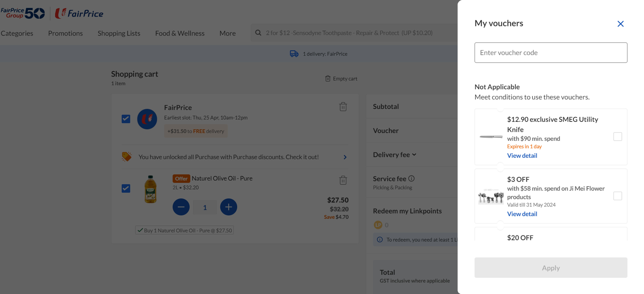The height and width of the screenshot is (294, 644).
Task: Uncheck the FairPrice store checkbox
Action: point(126,119)
